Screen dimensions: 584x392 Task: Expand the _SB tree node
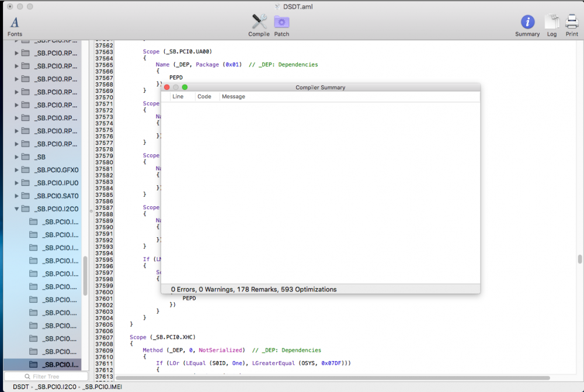(16, 157)
